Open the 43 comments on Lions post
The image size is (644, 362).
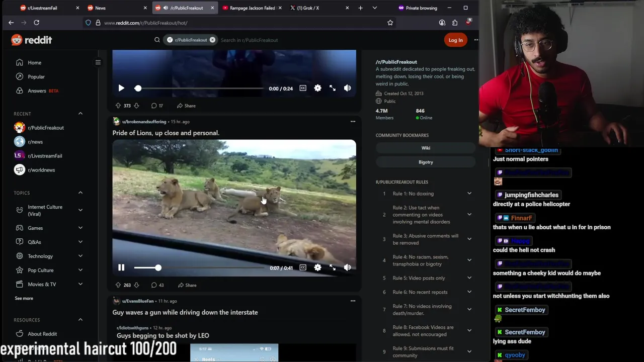pyautogui.click(x=157, y=285)
